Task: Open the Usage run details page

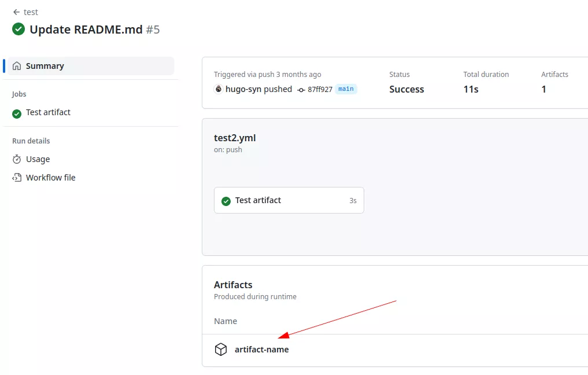Action: click(38, 159)
